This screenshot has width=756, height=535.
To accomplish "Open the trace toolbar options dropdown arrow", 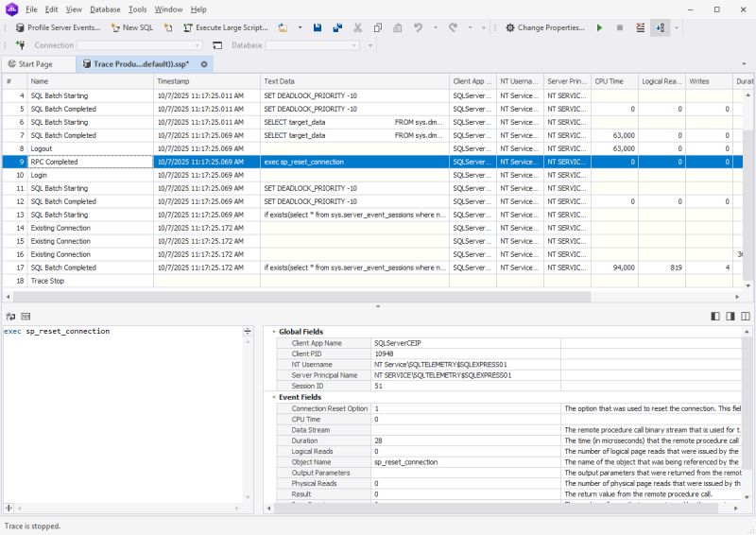I will [677, 28].
